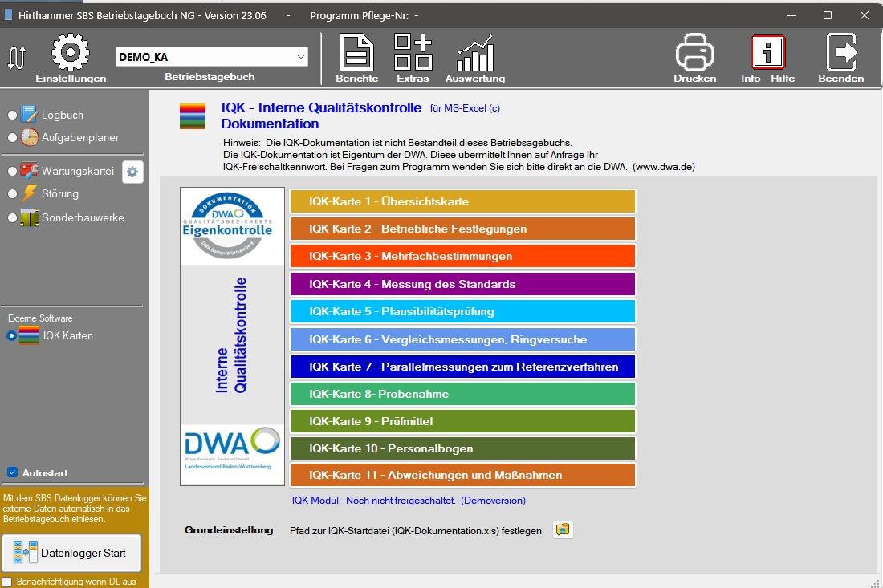Image resolution: width=883 pixels, height=588 pixels.
Task: Open the Einstellungen gear icon
Action: pyautogui.click(x=70, y=53)
